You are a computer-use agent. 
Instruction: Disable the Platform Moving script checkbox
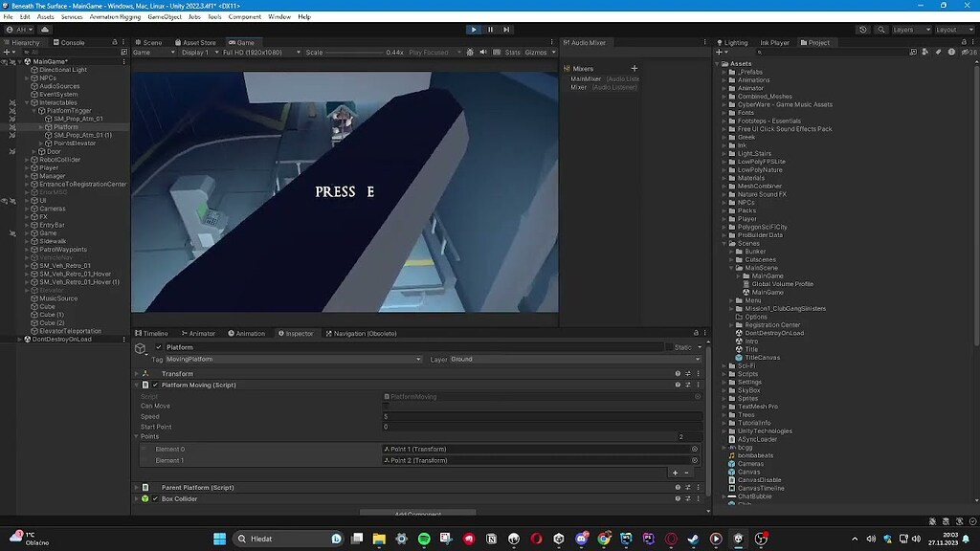154,385
